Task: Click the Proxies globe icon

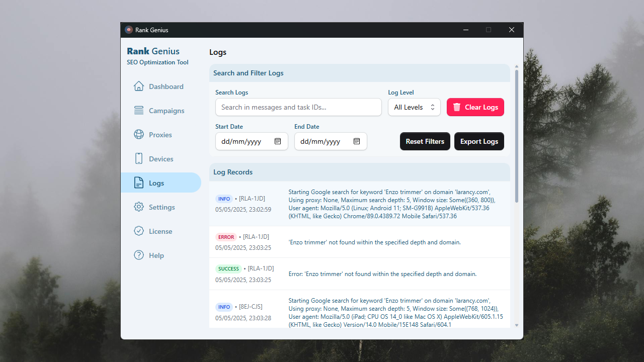Action: [139, 135]
